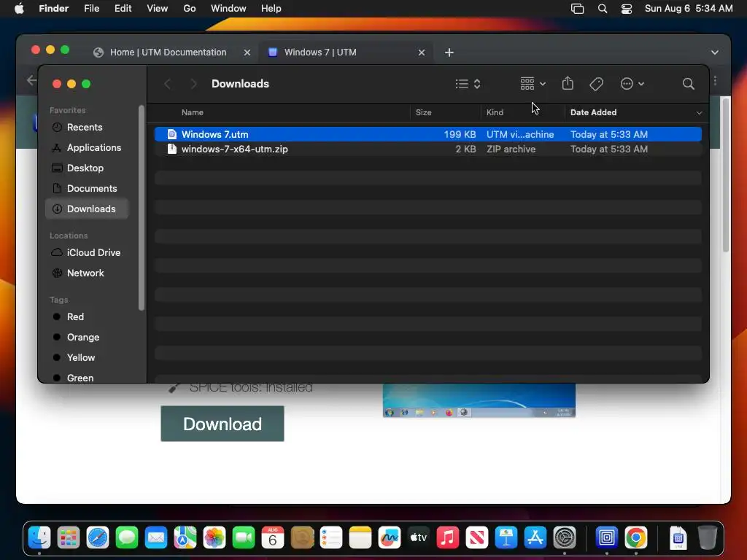Viewport: 747px width, 560px height.
Task: Open the Action ellipsis menu dropdown
Action: pos(632,85)
